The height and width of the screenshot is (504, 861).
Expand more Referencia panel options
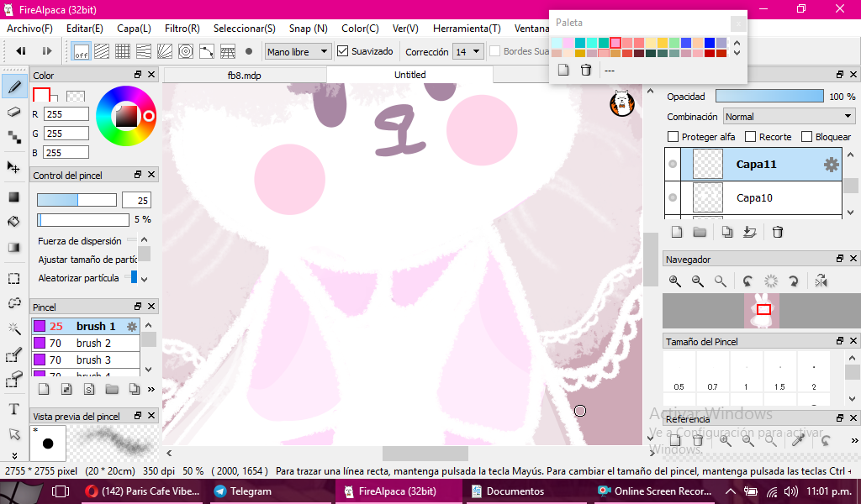click(x=854, y=440)
